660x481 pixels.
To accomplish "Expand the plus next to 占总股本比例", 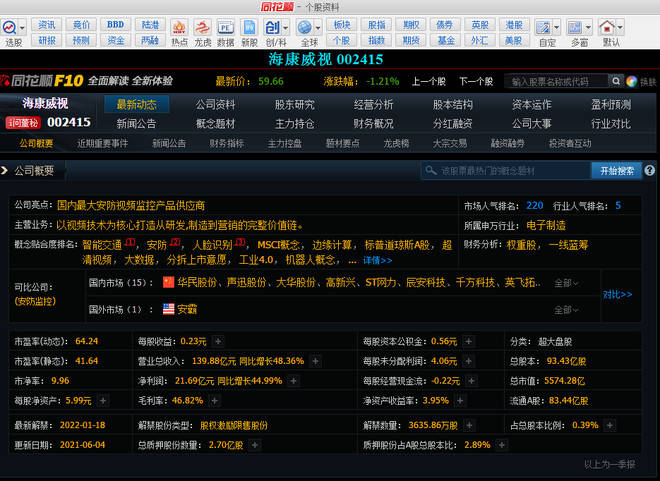I will 609,425.
